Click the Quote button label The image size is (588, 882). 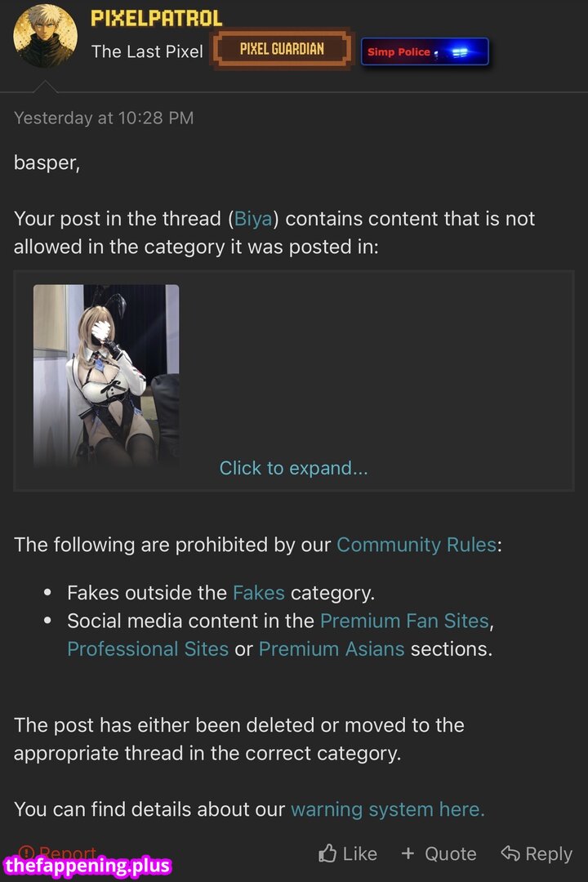pos(451,854)
